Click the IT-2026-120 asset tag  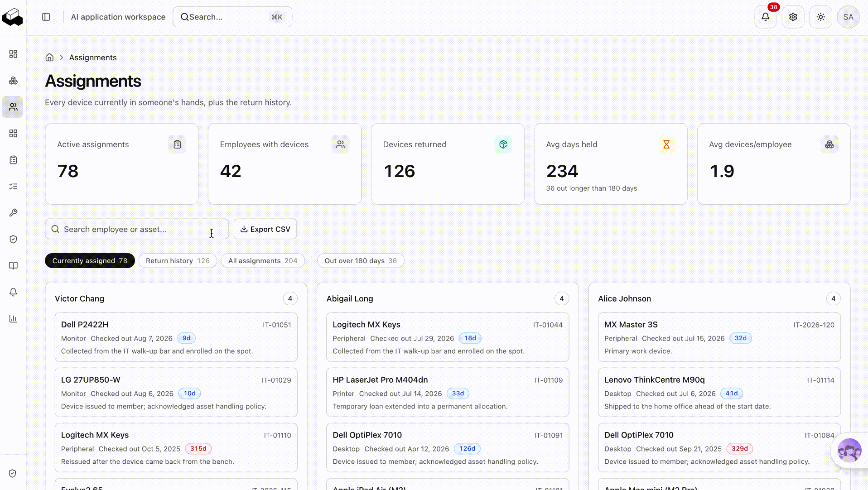coord(814,325)
